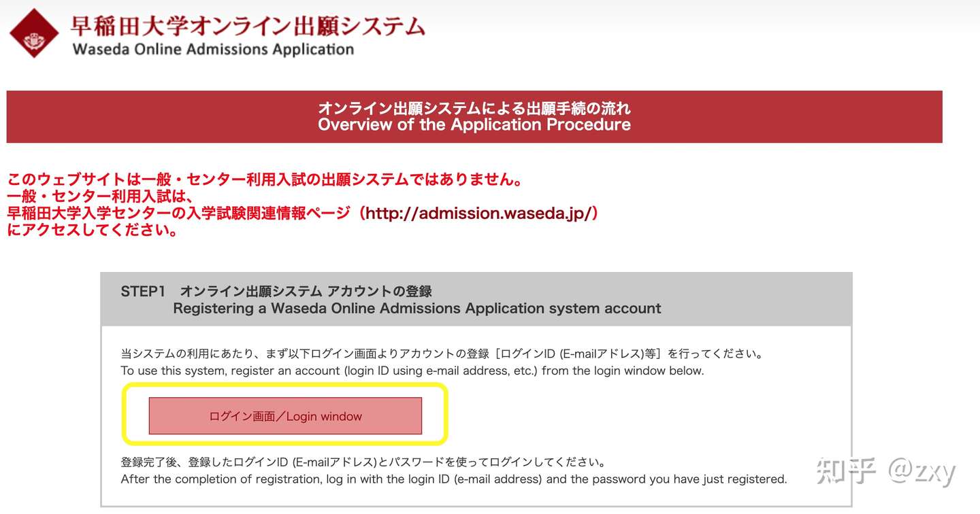The image size is (980, 514).
Task: Click the STEP1 アカウントの登録 heading
Action: coord(276,291)
